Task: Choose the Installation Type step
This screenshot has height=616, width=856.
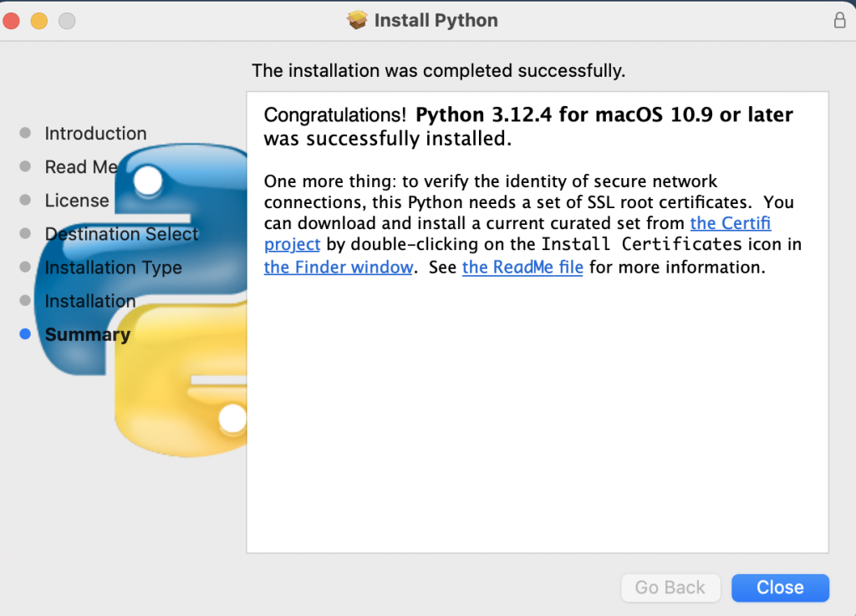Action: click(x=113, y=267)
